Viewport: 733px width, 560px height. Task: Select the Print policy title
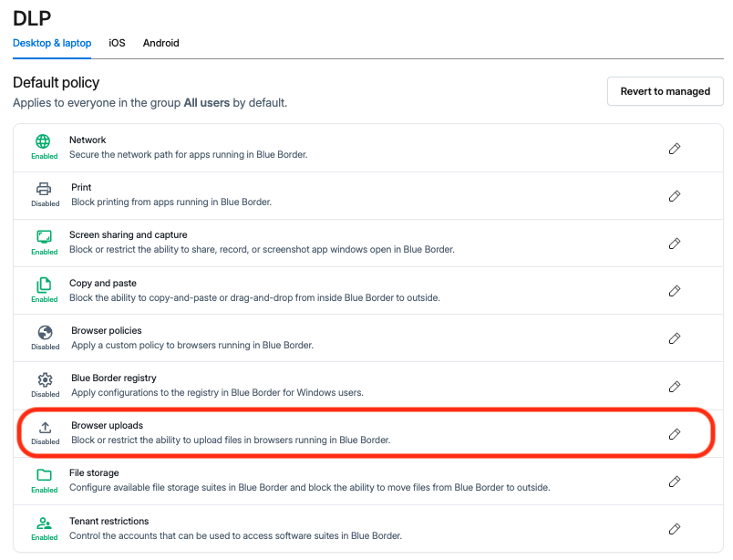tap(81, 187)
